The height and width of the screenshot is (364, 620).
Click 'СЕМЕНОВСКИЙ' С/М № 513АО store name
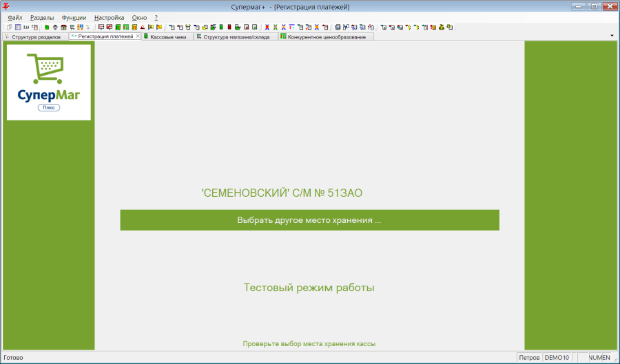[282, 193]
